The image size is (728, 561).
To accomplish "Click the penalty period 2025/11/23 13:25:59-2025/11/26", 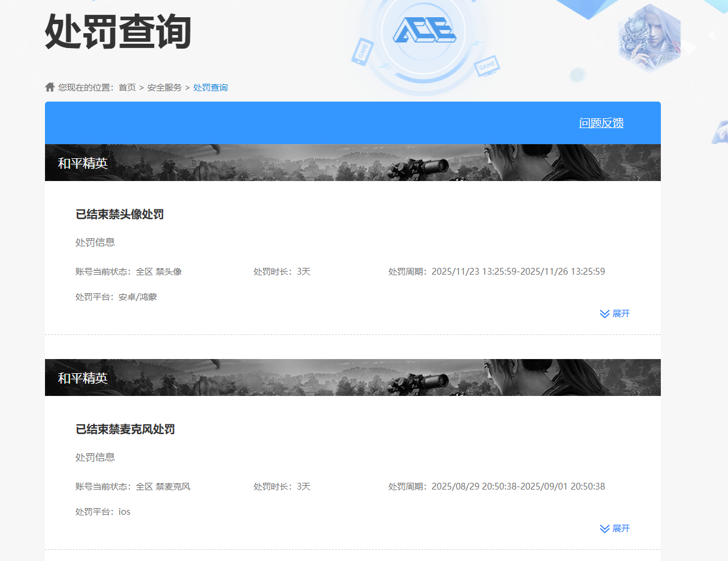I will point(518,272).
